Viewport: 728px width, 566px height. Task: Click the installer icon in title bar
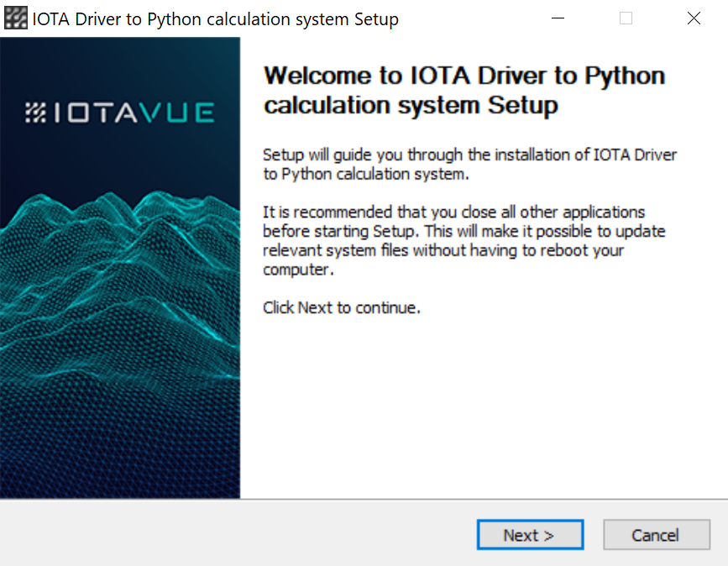click(16, 18)
